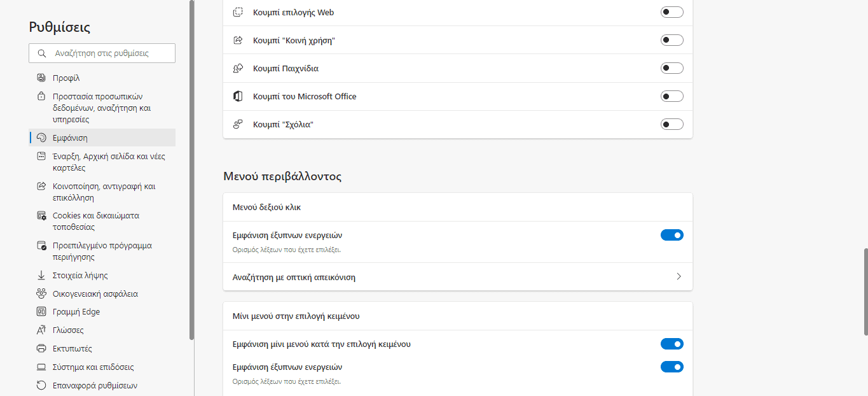
Task: Open Σύστημα και επιδόσεις via its icon
Action: pyautogui.click(x=41, y=367)
